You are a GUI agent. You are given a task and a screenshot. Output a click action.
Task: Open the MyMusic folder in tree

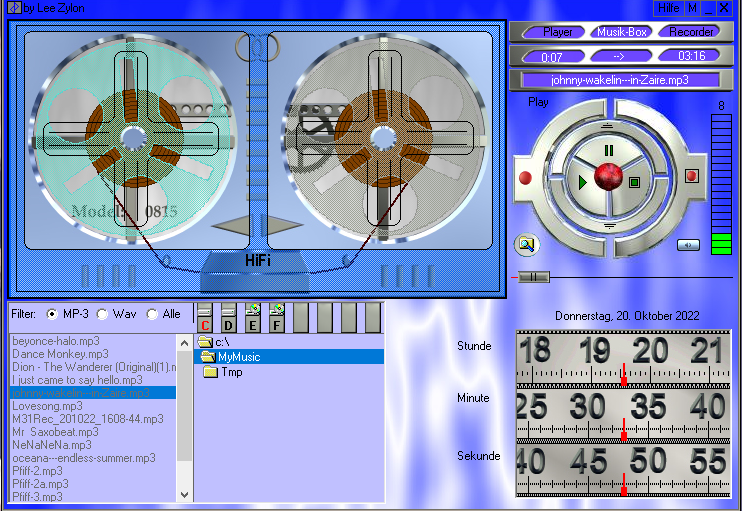(238, 357)
